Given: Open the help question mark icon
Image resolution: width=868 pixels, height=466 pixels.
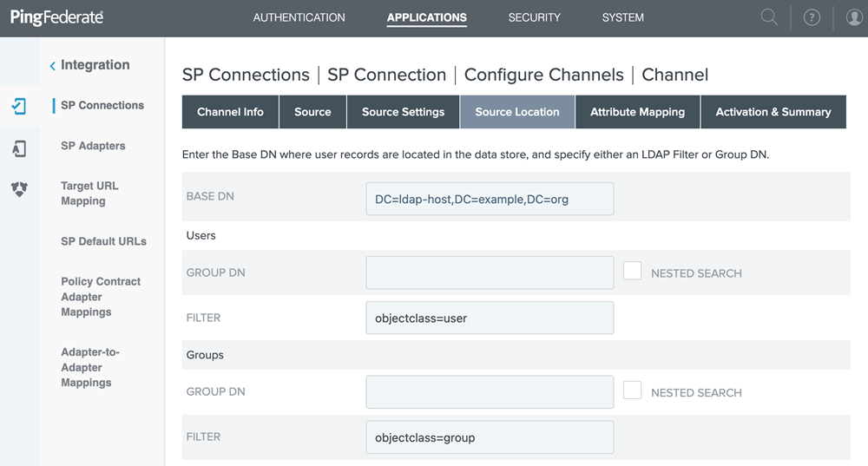Looking at the screenshot, I should (812, 17).
